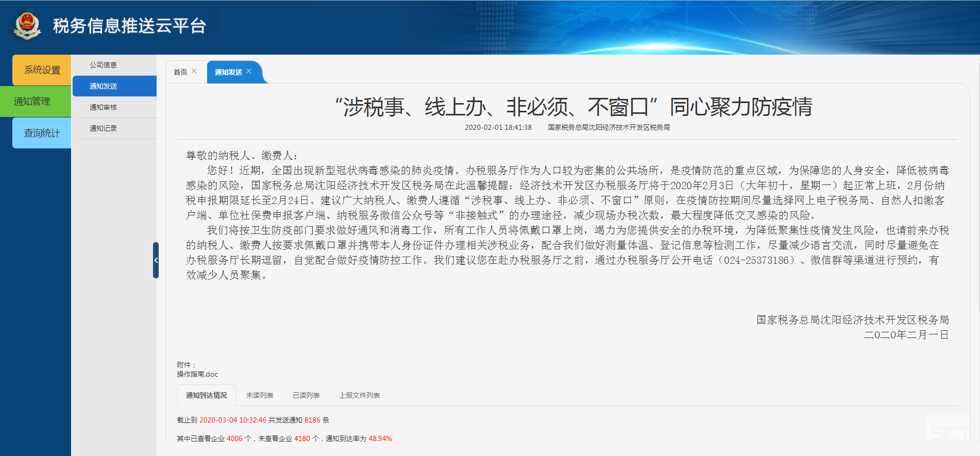Open the 通知记录 submenu item
This screenshot has height=456, width=980.
pos(104,128)
